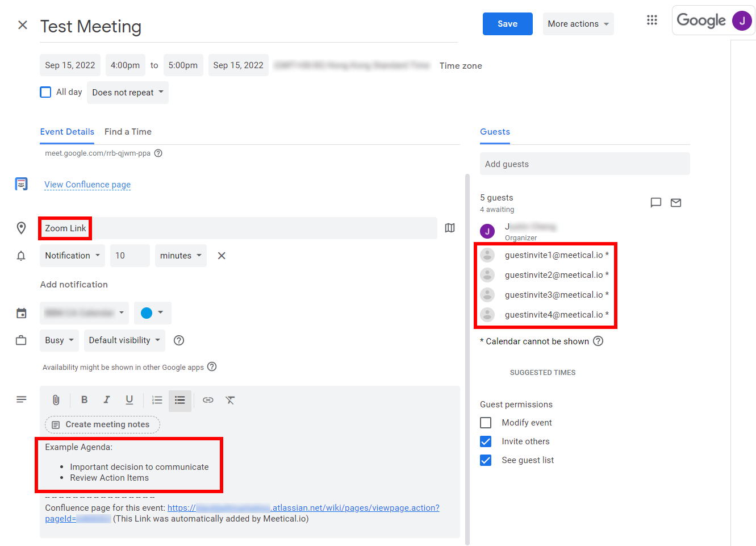This screenshot has height=546, width=756.
Task: Edit the notification number 10 field
Action: click(x=130, y=256)
